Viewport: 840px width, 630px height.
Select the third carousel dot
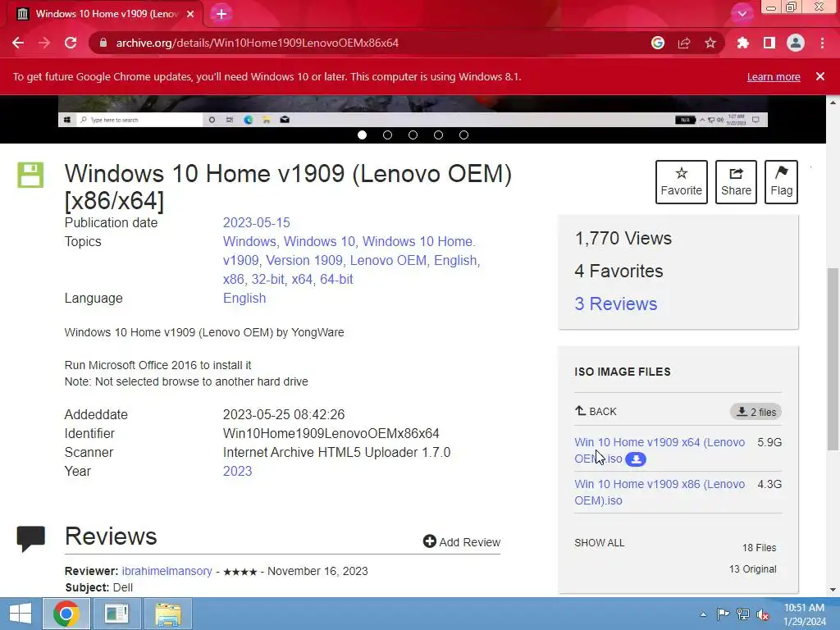[x=413, y=135]
